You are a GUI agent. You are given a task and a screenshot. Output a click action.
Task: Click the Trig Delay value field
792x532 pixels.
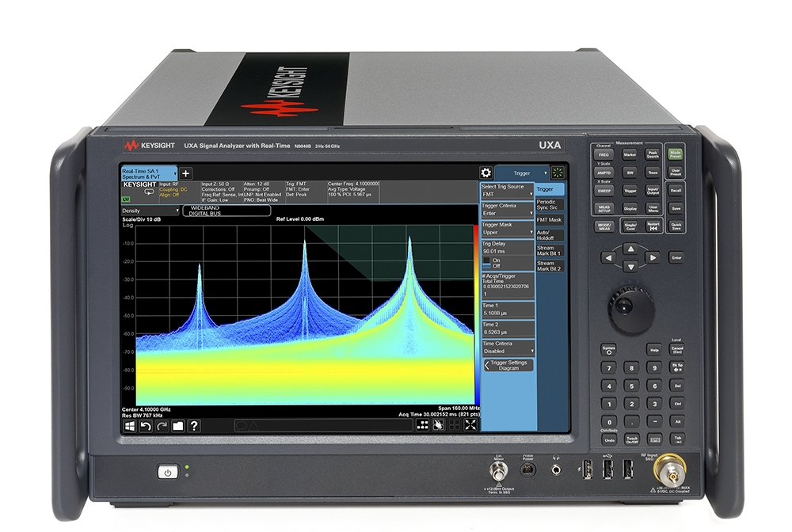click(508, 252)
